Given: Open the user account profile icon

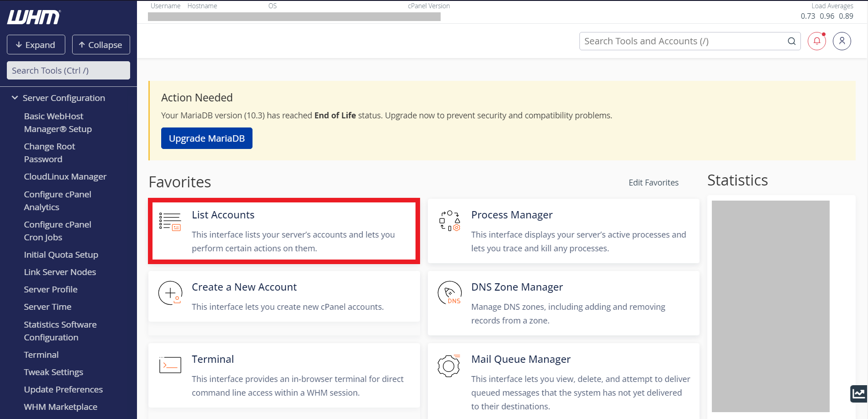Looking at the screenshot, I should (x=842, y=41).
